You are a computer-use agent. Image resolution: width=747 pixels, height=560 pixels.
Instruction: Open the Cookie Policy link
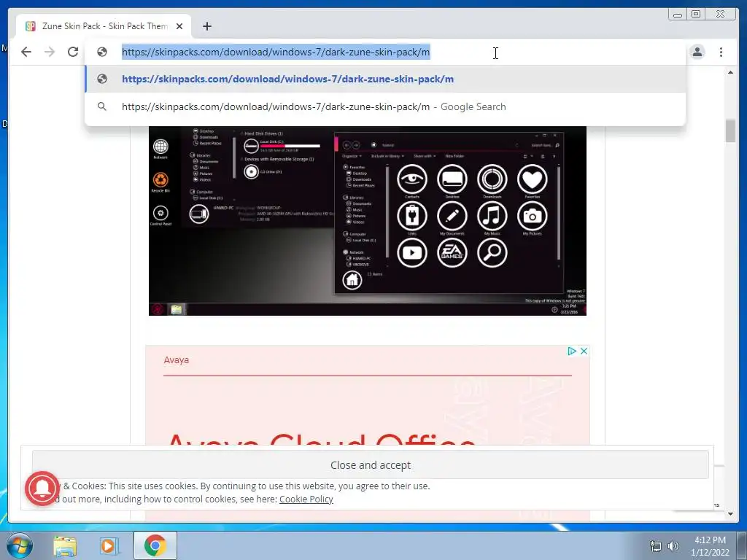306,499
